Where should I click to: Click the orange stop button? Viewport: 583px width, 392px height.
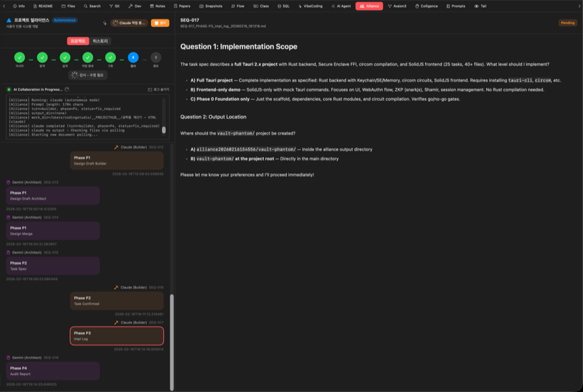click(159, 23)
